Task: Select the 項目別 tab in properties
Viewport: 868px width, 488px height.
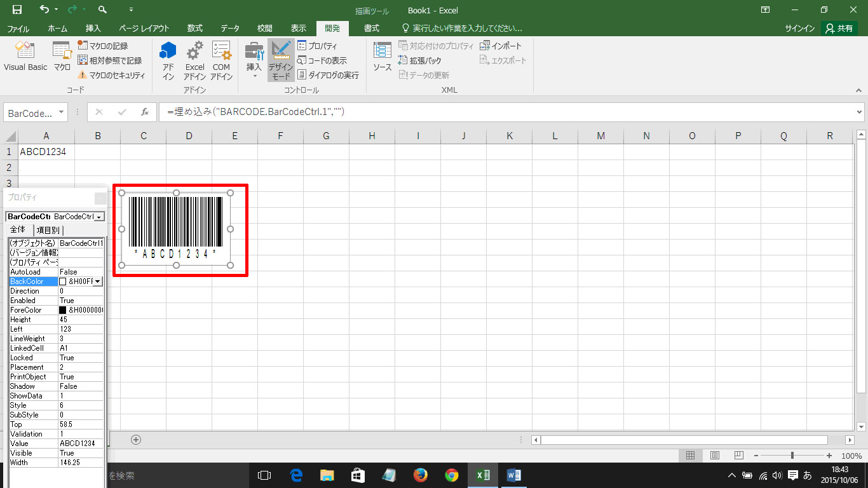Action: point(48,230)
